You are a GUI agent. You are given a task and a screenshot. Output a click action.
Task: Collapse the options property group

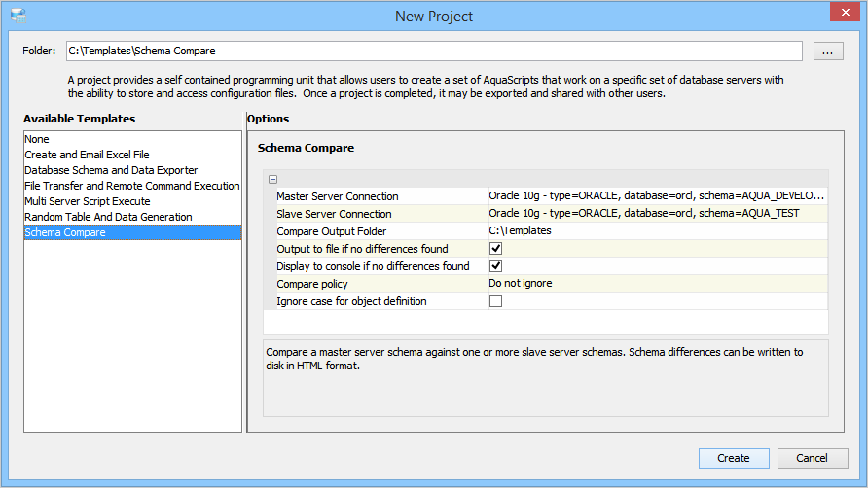(x=273, y=179)
